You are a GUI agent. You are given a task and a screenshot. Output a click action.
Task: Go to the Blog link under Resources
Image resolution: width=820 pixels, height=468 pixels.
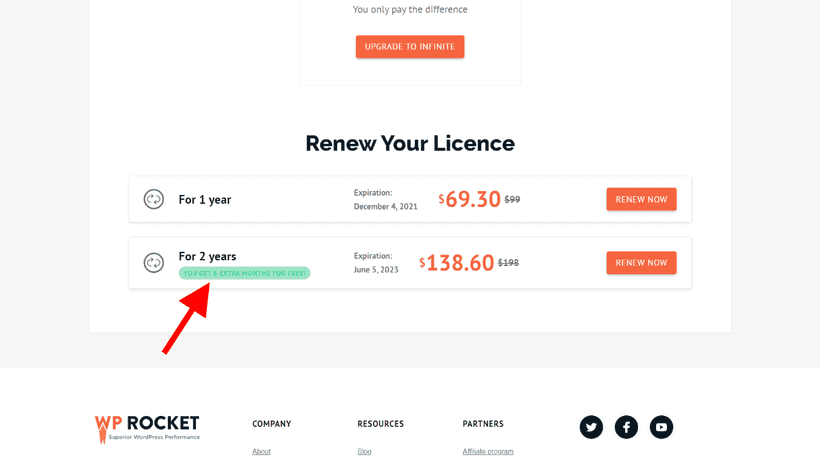(x=364, y=452)
